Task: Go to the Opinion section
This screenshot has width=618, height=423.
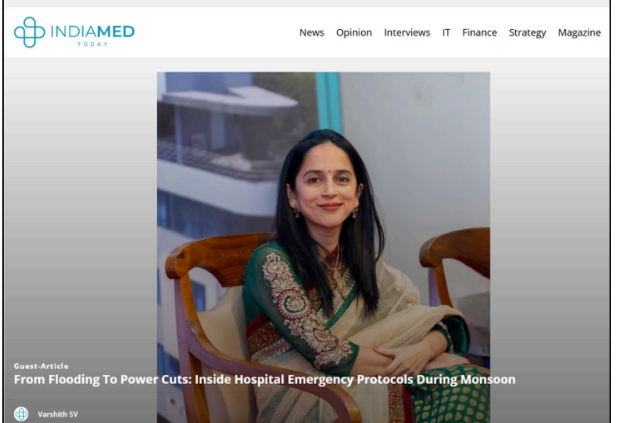Action: tap(354, 33)
